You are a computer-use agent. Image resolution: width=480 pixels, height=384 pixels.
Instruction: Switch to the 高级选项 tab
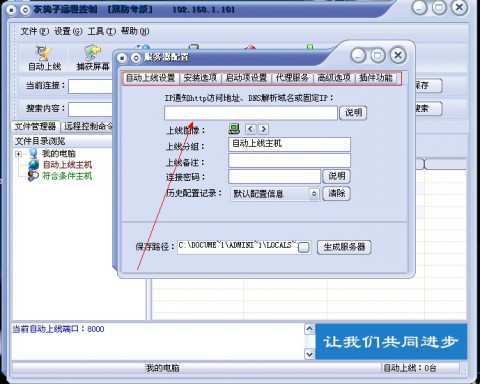click(334, 78)
